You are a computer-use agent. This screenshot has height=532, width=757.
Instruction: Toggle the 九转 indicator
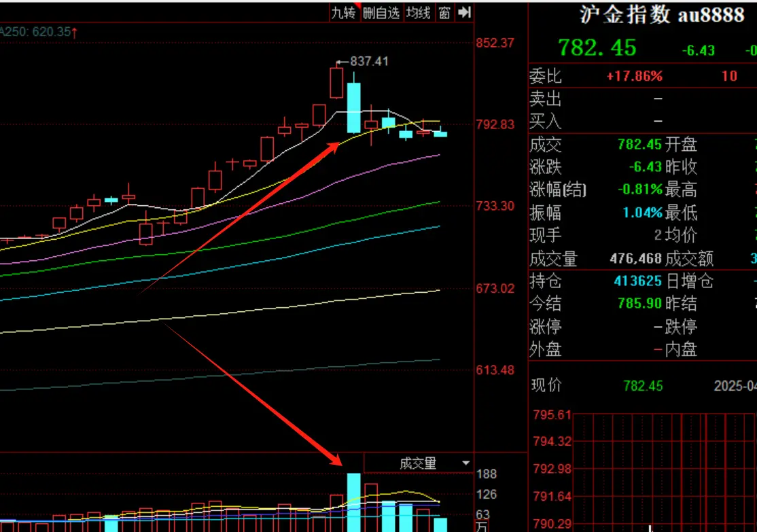tap(343, 12)
